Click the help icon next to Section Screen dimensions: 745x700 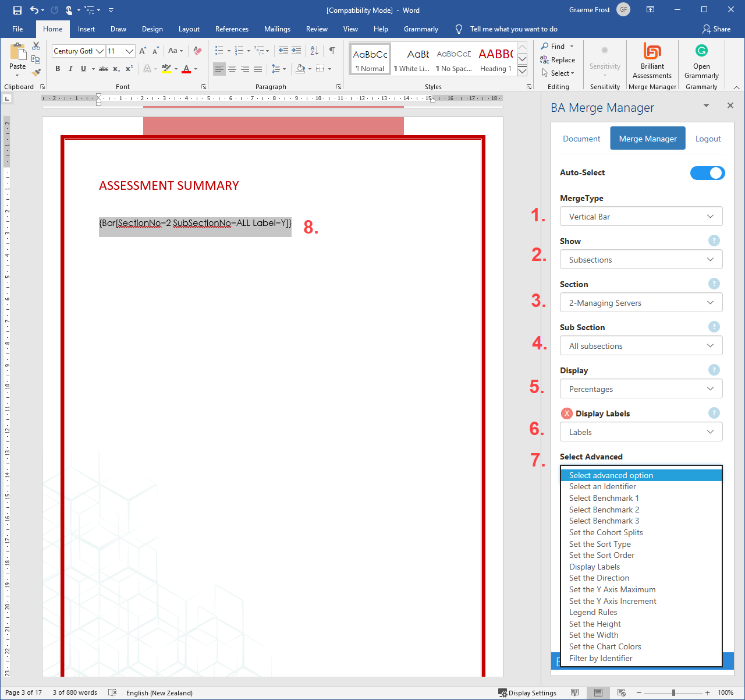tap(714, 284)
